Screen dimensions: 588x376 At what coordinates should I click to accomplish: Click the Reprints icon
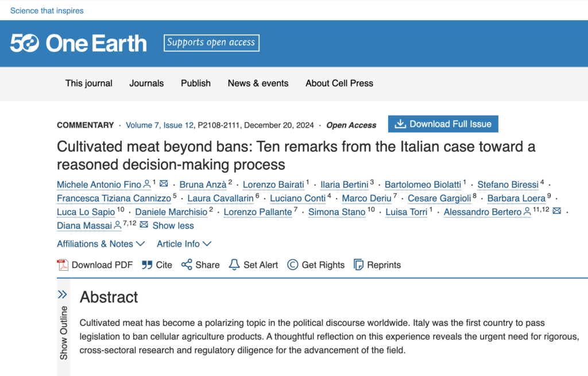pos(358,265)
